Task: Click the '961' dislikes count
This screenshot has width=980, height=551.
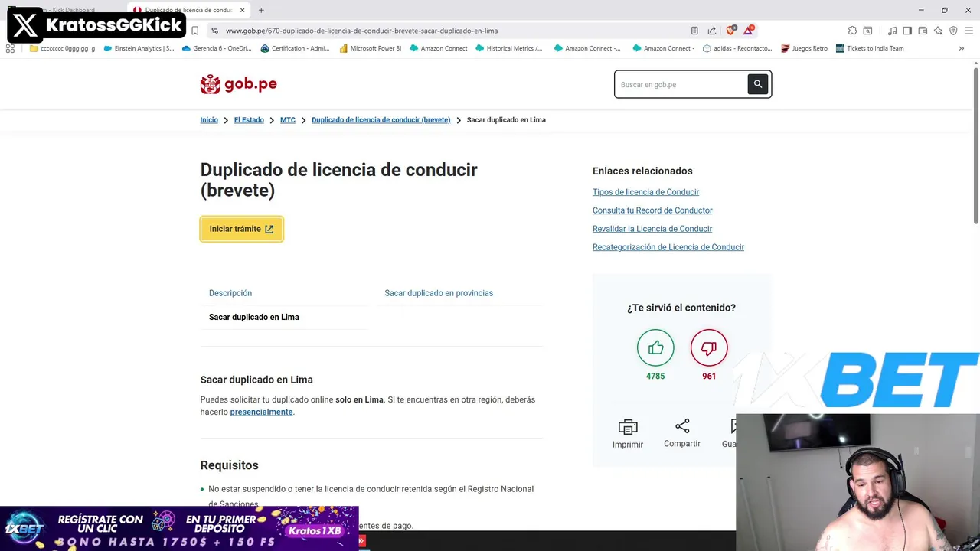Action: [x=709, y=377]
